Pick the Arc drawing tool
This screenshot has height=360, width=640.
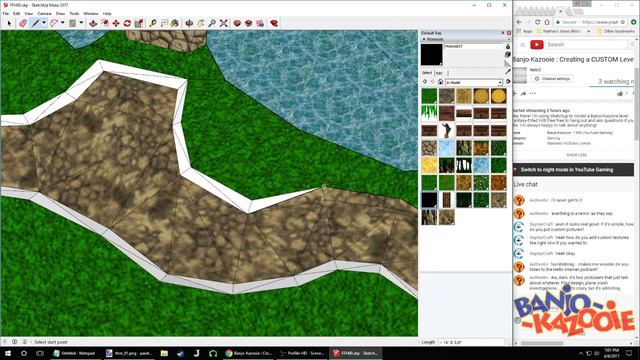click(x=54, y=23)
